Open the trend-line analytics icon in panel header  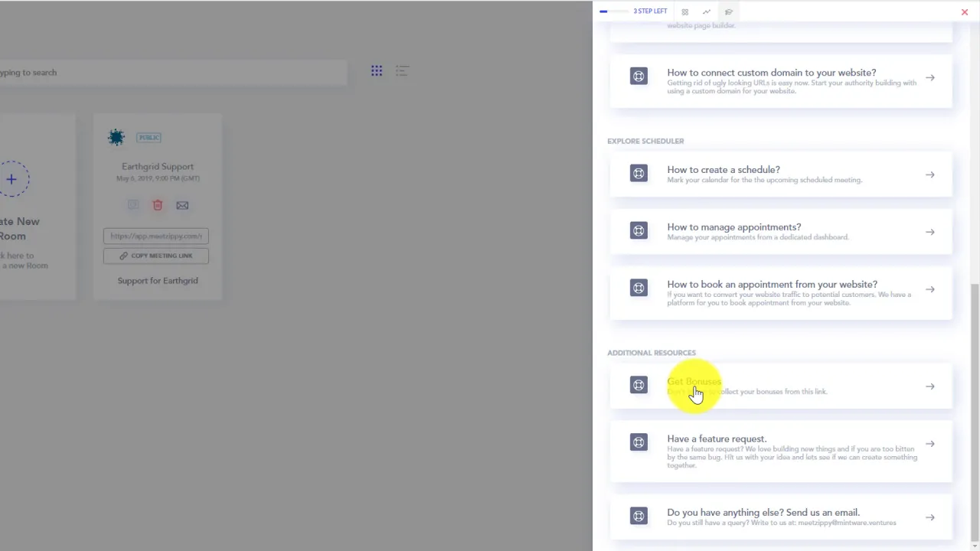pyautogui.click(x=707, y=11)
